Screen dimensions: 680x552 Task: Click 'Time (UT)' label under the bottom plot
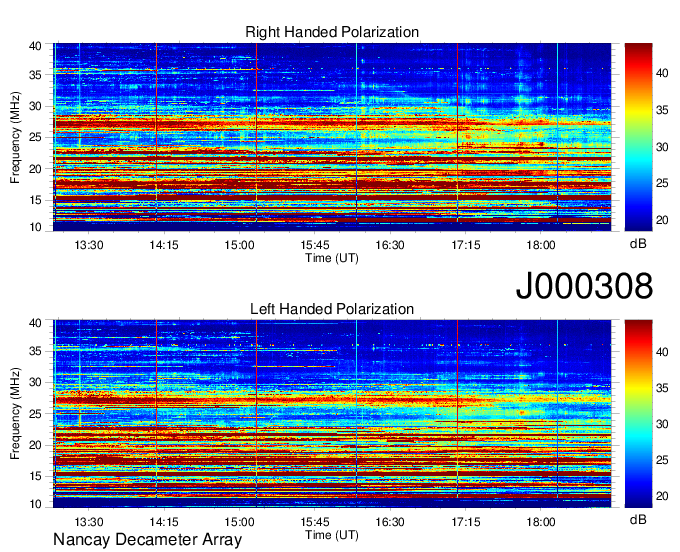pyautogui.click(x=332, y=535)
